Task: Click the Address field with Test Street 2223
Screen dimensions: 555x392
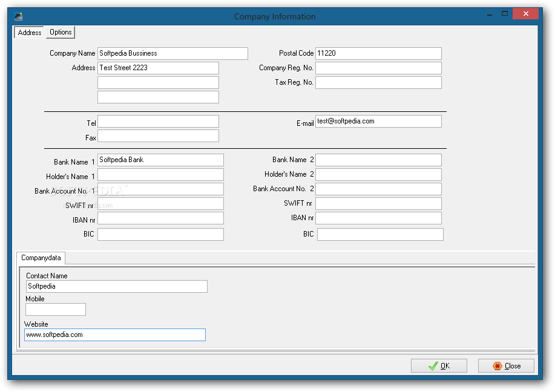Action: [158, 68]
